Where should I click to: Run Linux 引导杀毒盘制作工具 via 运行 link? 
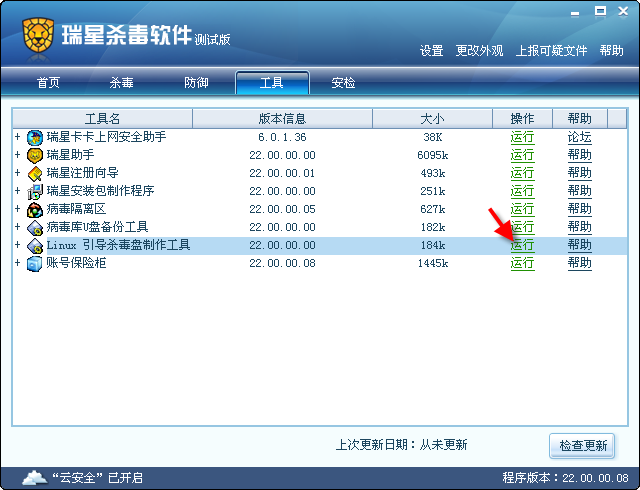522,245
